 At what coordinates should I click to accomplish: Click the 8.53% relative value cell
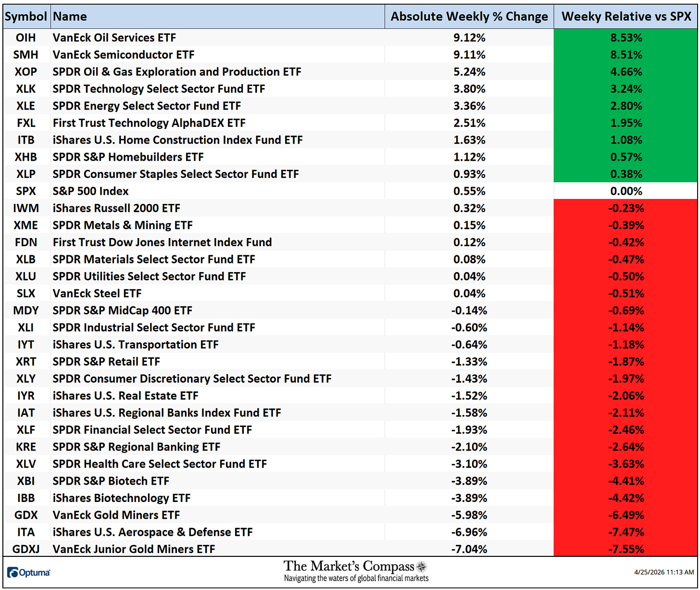[x=626, y=38]
